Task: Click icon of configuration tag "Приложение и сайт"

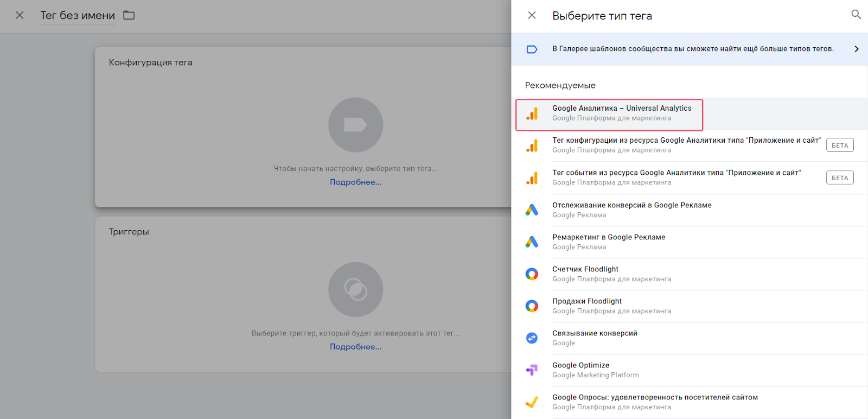Action: point(532,145)
